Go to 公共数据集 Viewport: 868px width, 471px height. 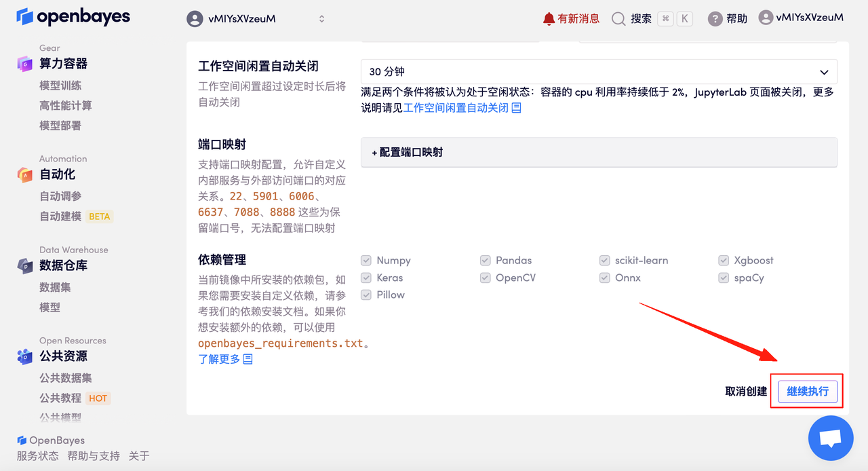[x=65, y=378]
